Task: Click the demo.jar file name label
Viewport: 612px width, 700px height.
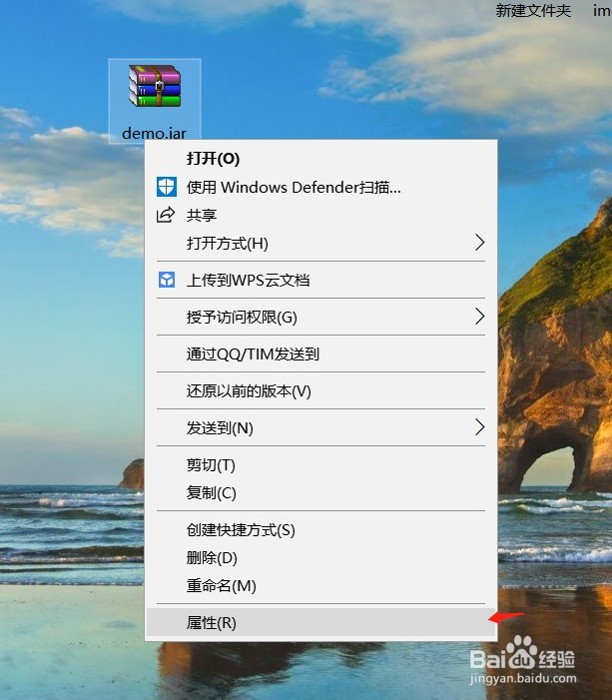Action: click(x=154, y=133)
